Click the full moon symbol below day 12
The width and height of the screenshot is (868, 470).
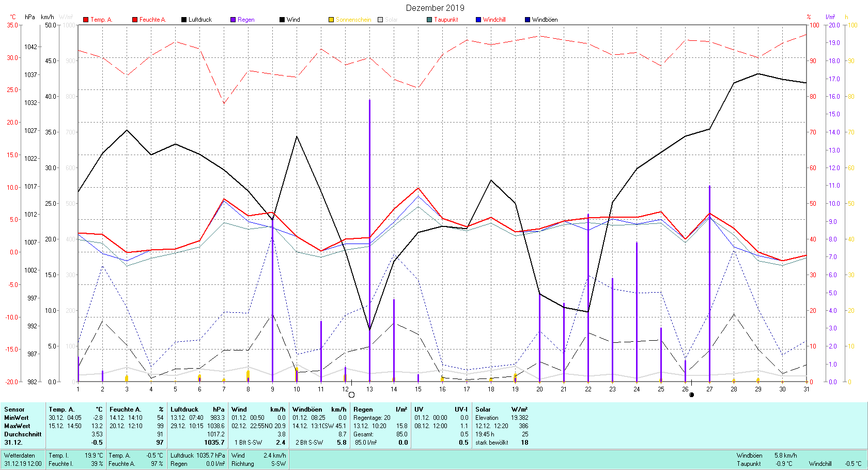pos(352,395)
